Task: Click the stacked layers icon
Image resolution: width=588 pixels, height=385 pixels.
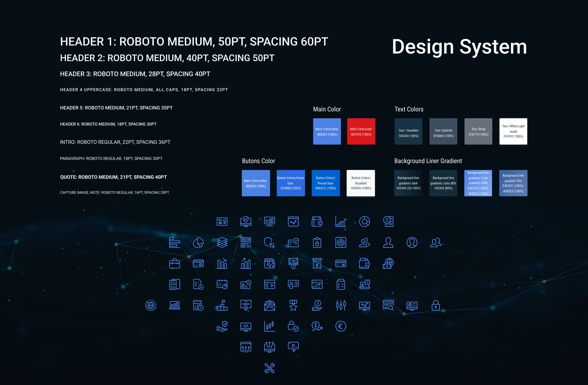Action: tap(222, 243)
